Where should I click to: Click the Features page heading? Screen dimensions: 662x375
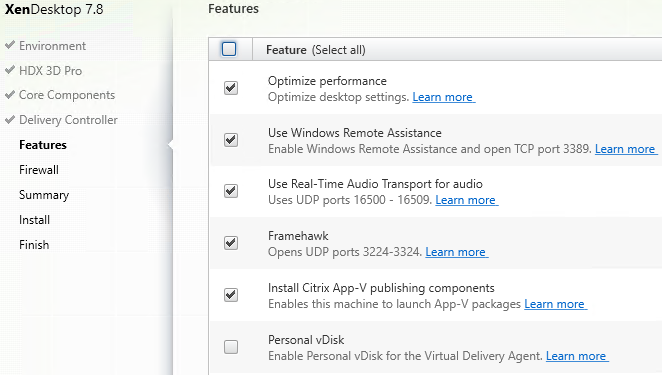coord(233,8)
